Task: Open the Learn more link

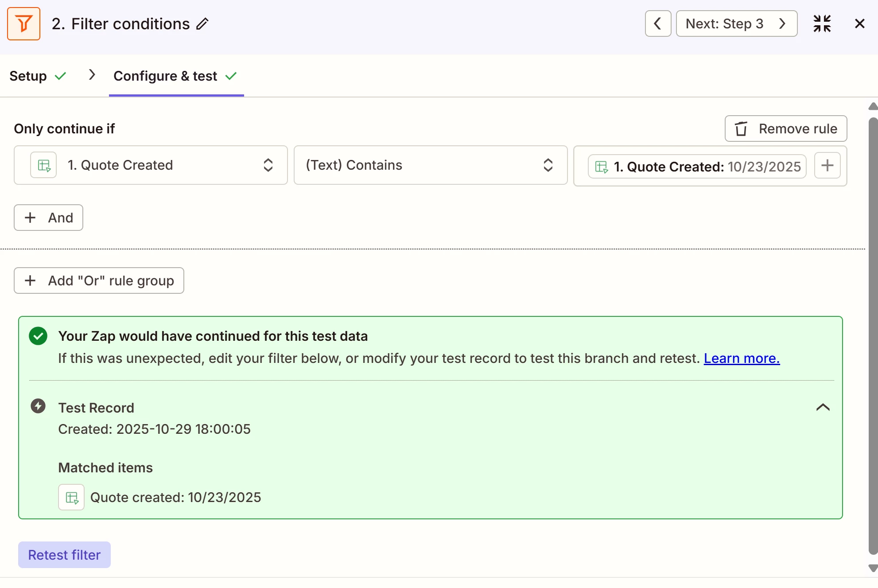Action: pos(742,358)
